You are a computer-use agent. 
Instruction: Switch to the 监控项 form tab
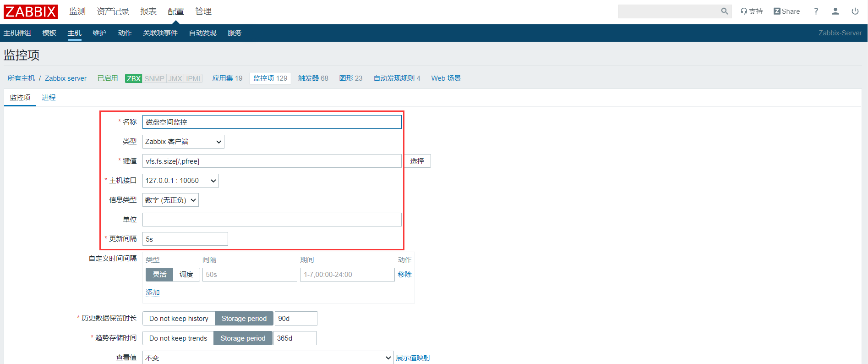coord(20,98)
